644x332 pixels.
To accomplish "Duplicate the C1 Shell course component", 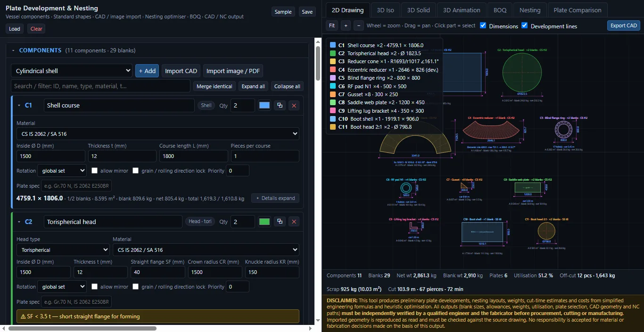I will (280, 106).
